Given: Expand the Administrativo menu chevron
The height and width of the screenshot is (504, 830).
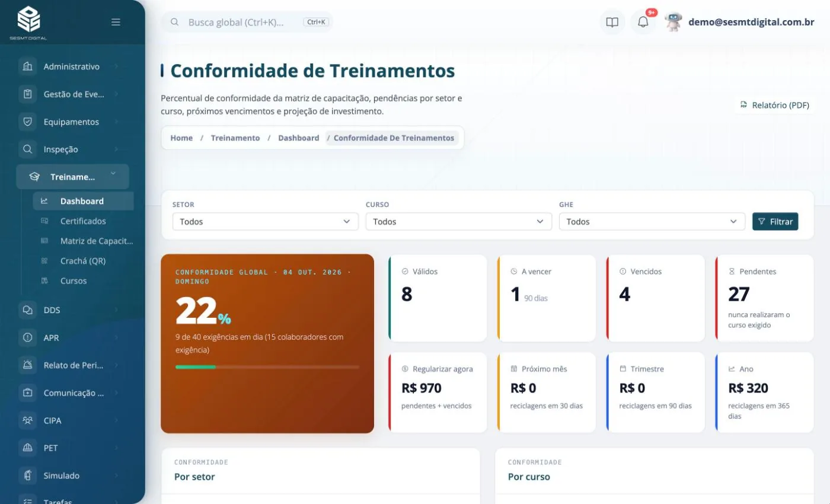Looking at the screenshot, I should pos(116,66).
